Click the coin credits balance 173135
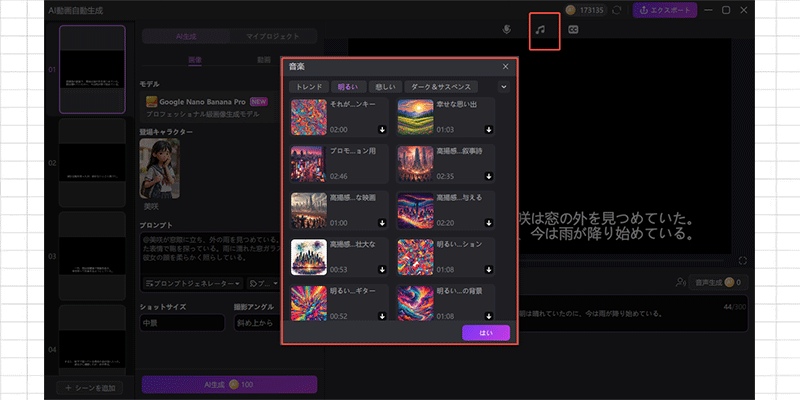The image size is (800, 400). pyautogui.click(x=587, y=10)
